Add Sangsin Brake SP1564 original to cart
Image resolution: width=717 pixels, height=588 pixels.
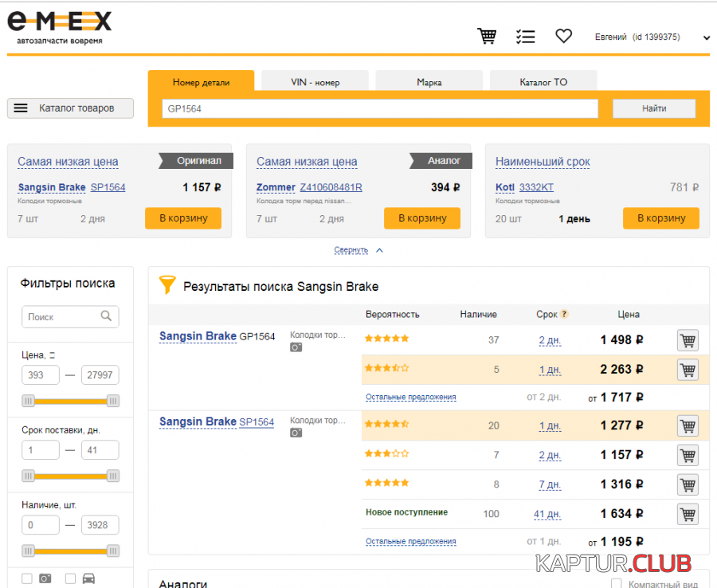(x=183, y=218)
